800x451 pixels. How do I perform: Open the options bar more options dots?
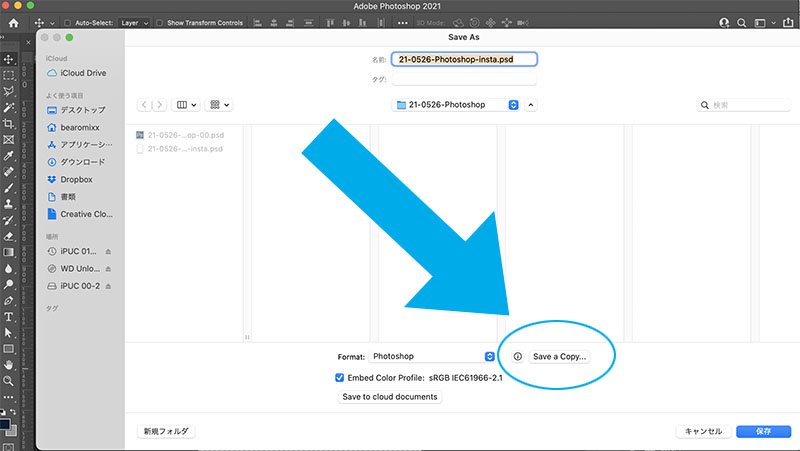pos(403,23)
